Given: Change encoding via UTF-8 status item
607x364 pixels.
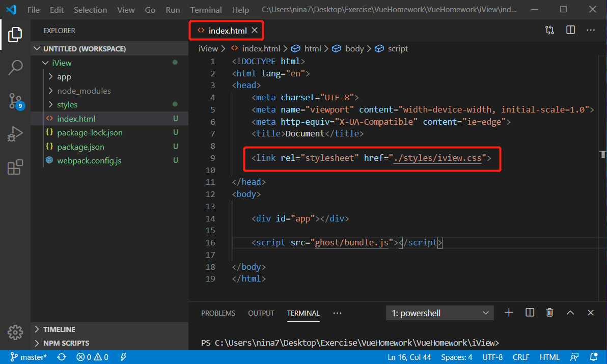Looking at the screenshot, I should [x=492, y=357].
